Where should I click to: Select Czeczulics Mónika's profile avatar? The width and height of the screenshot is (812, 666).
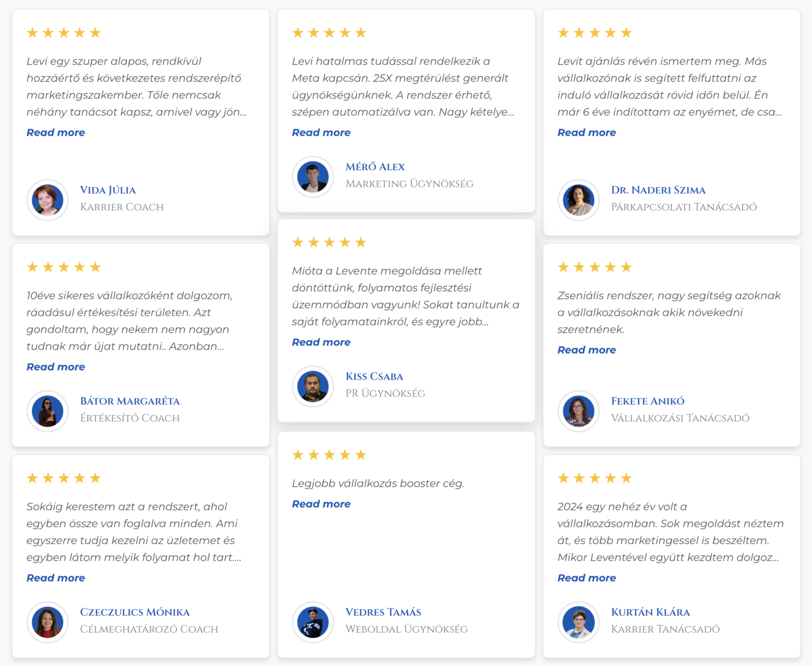pos(47,622)
